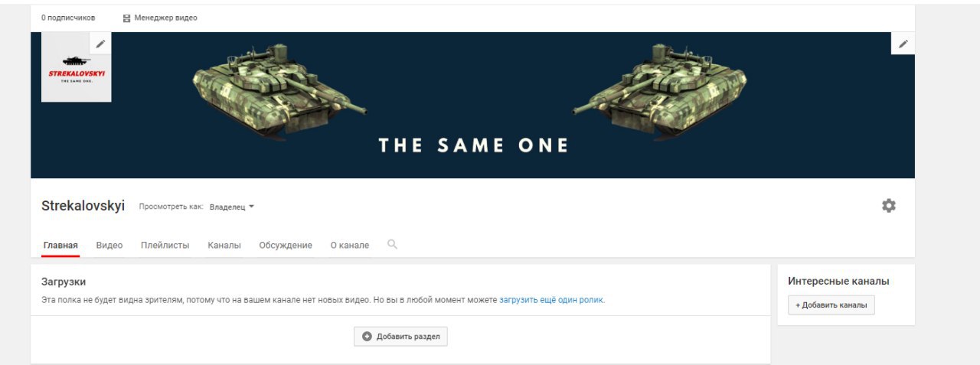
Task: Open the Менеджер видео link
Action: point(165,18)
